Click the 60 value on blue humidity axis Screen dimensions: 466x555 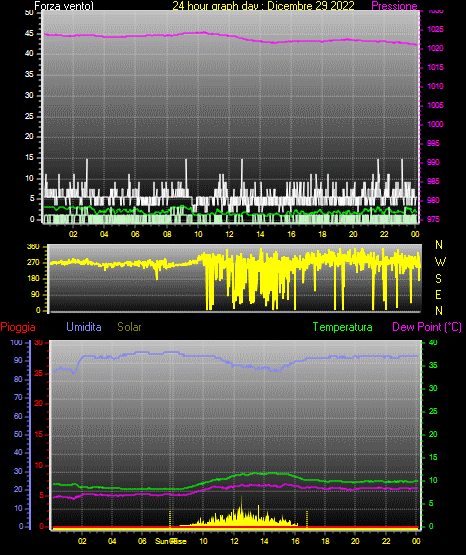click(x=18, y=416)
